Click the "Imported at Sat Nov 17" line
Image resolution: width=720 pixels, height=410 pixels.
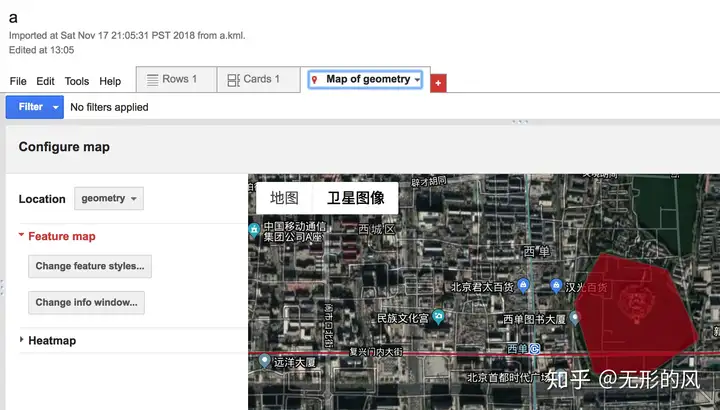(127, 35)
